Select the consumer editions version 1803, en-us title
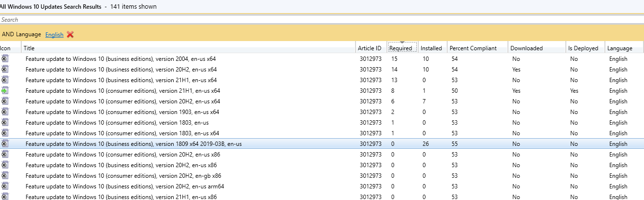Viewport: 644px width, 200px height. 117,123
